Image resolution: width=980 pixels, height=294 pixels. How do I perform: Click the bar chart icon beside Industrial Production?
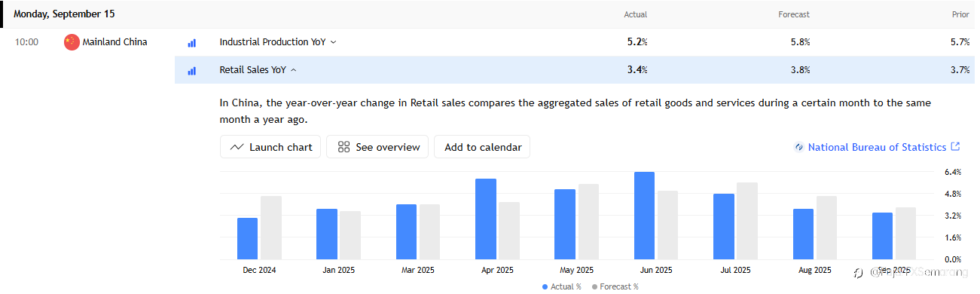point(191,43)
